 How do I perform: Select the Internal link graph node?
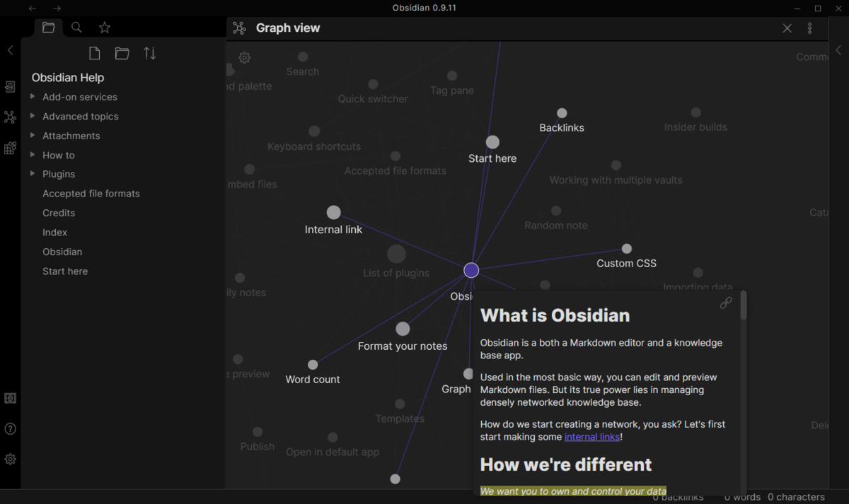(334, 212)
